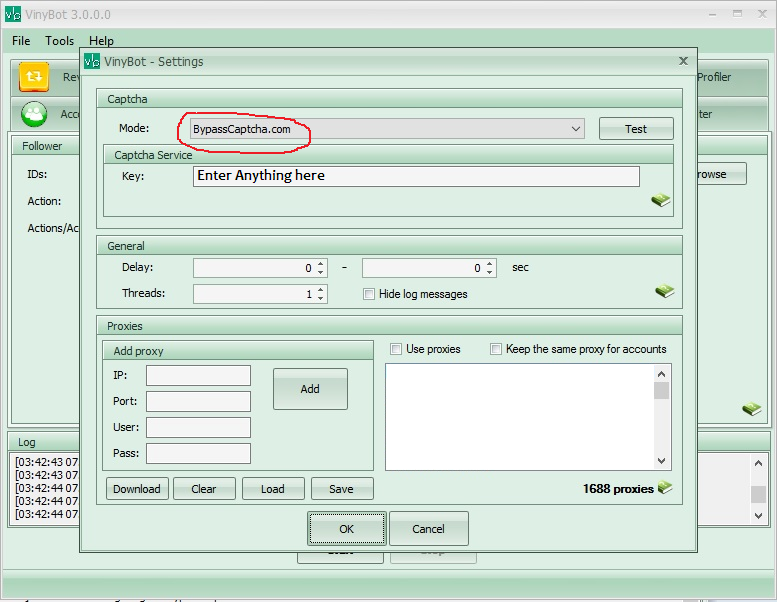Enable the Hide log messages checkbox

pyautogui.click(x=369, y=294)
